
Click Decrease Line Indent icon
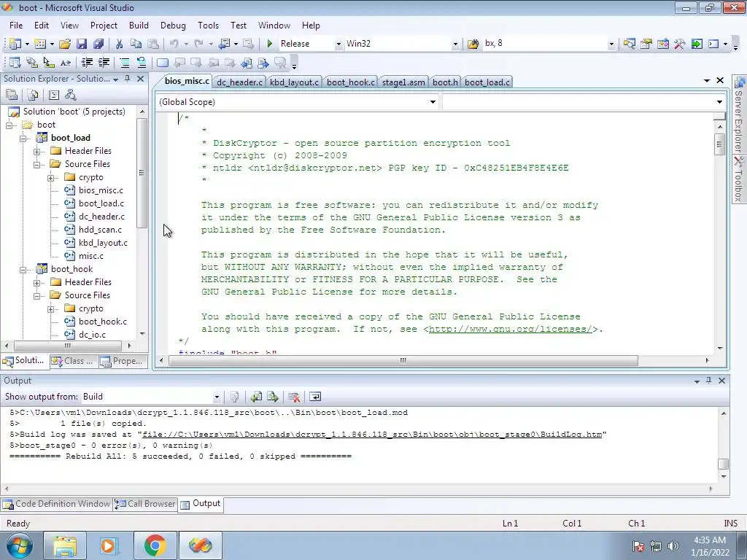(87, 63)
